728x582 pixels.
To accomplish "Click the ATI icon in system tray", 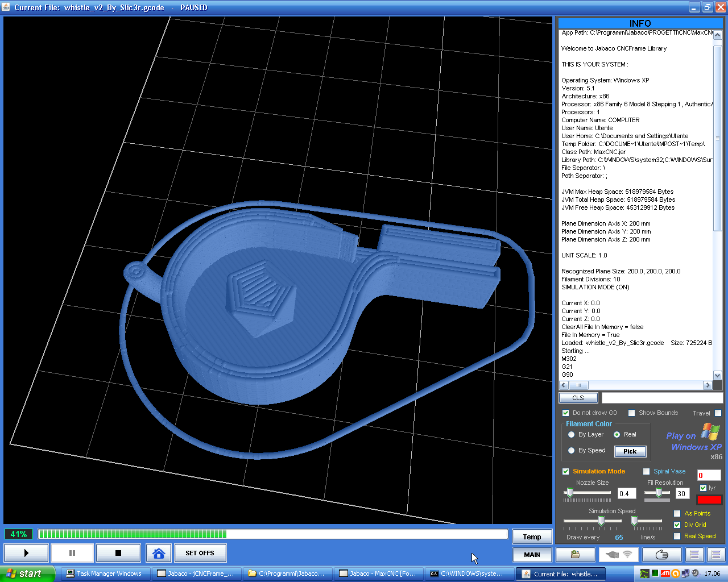I will 665,573.
